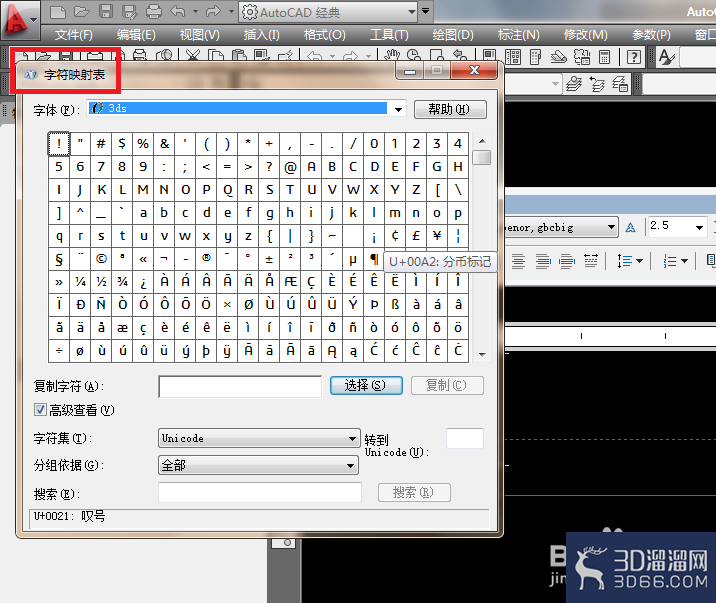Open the 格式(O) menu
Image resolution: width=716 pixels, height=603 pixels.
pyautogui.click(x=325, y=35)
